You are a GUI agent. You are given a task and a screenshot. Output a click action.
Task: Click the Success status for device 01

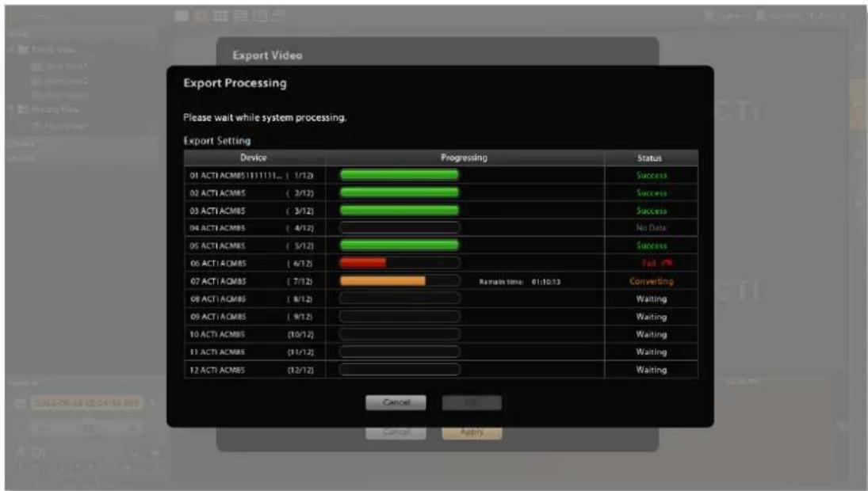click(x=652, y=175)
